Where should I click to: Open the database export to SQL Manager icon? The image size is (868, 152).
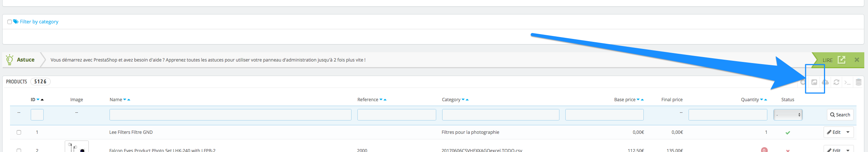(x=858, y=82)
